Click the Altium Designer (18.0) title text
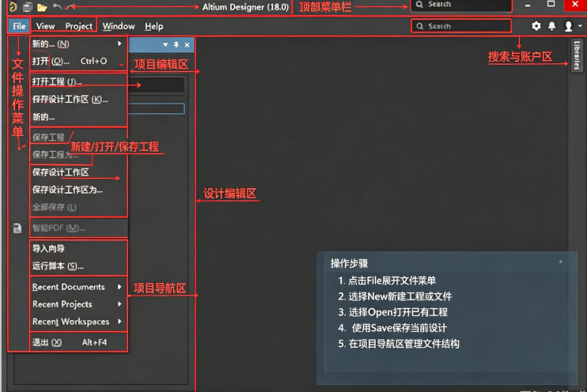Screen dimensions: 587x392 245,7
